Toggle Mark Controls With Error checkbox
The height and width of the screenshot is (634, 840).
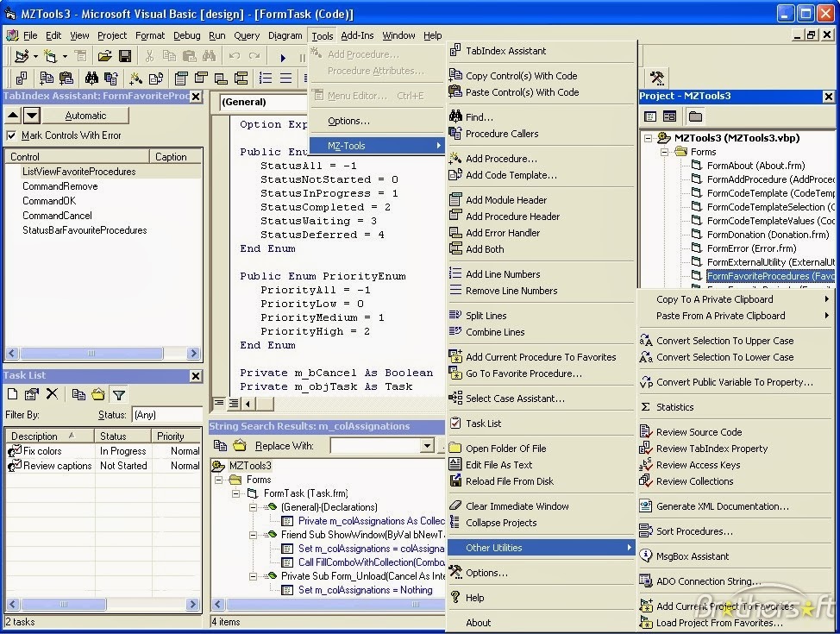[x=10, y=135]
